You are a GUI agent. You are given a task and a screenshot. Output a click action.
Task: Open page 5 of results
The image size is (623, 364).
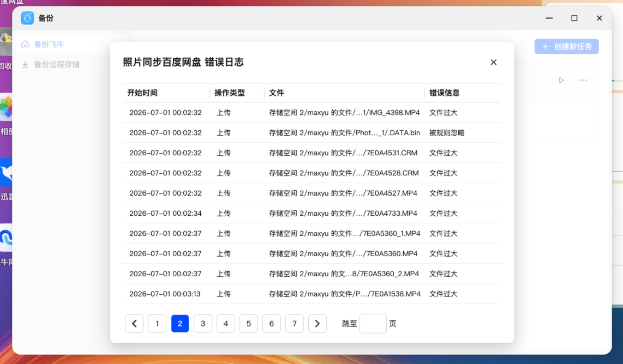(249, 324)
